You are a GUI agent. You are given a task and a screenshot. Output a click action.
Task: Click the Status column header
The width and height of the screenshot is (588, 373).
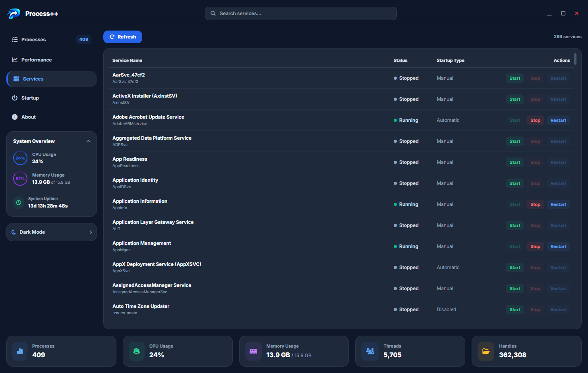point(400,60)
